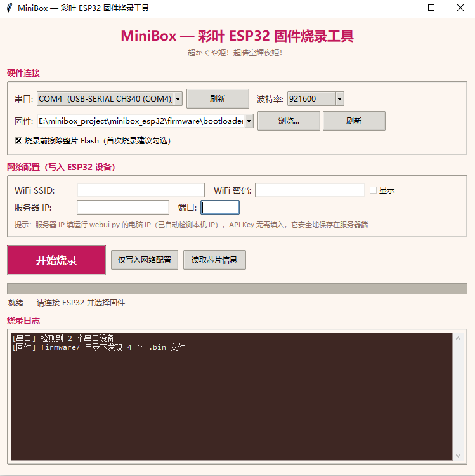Click the subtitle 超かぐや姫! 超時空輝夜姫!
The width and height of the screenshot is (475, 476).
click(x=235, y=53)
